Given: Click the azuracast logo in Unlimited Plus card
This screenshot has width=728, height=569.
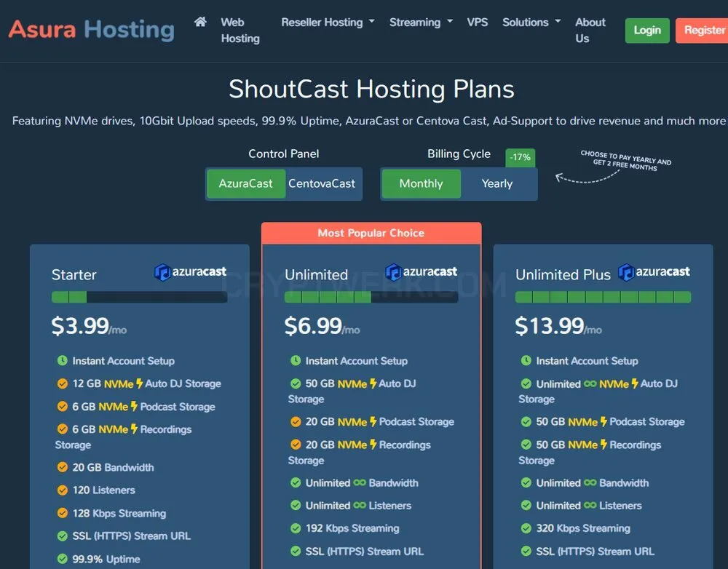Looking at the screenshot, I should point(654,272).
